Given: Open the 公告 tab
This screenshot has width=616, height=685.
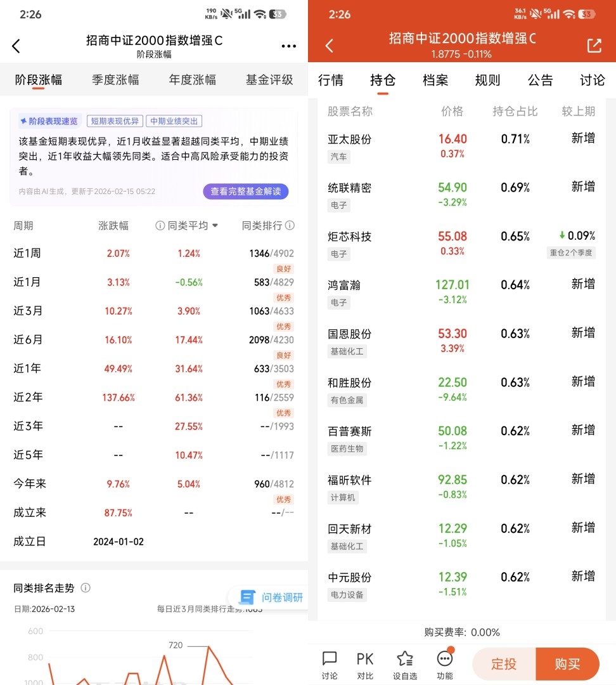Looking at the screenshot, I should coord(540,80).
